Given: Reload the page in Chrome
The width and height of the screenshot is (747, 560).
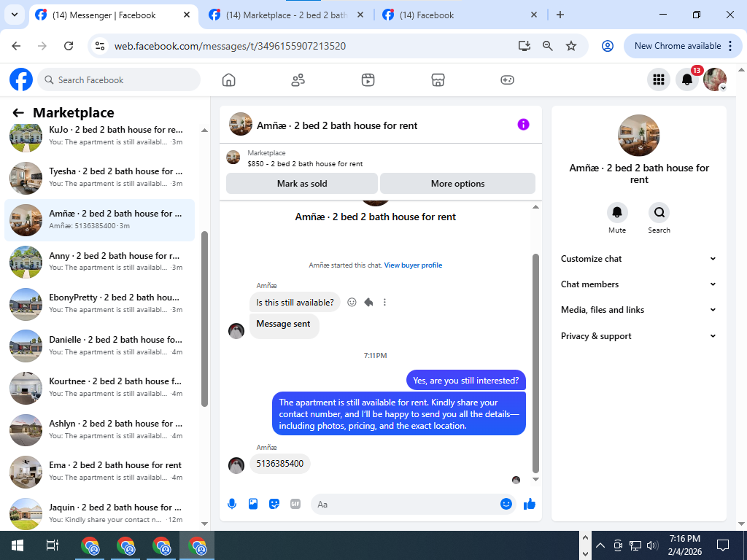Looking at the screenshot, I should (x=69, y=46).
